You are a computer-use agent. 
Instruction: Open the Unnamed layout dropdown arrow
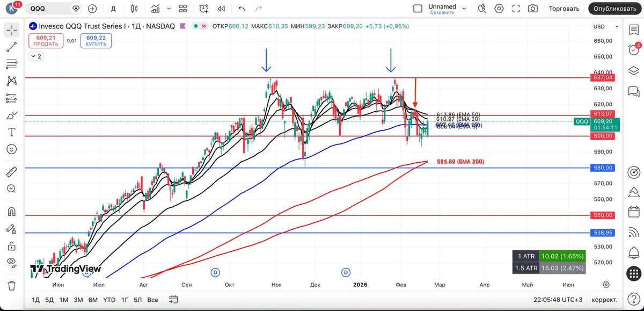[465, 9]
